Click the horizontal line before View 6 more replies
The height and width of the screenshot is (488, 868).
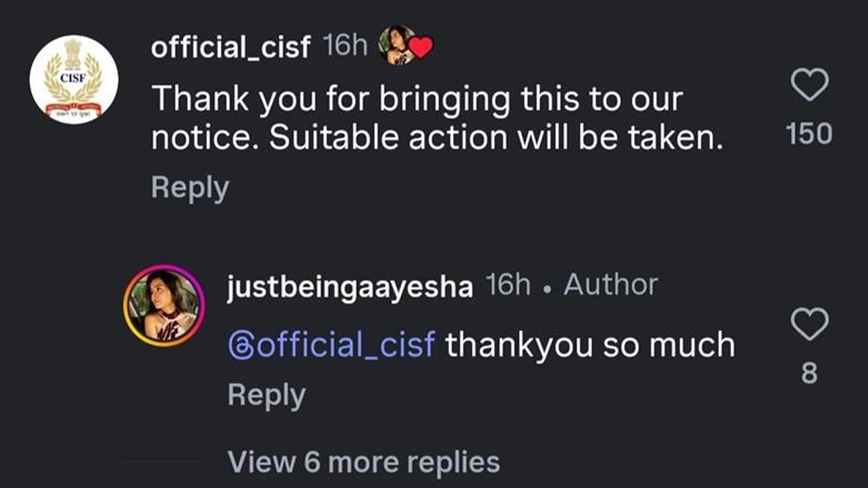point(163,462)
